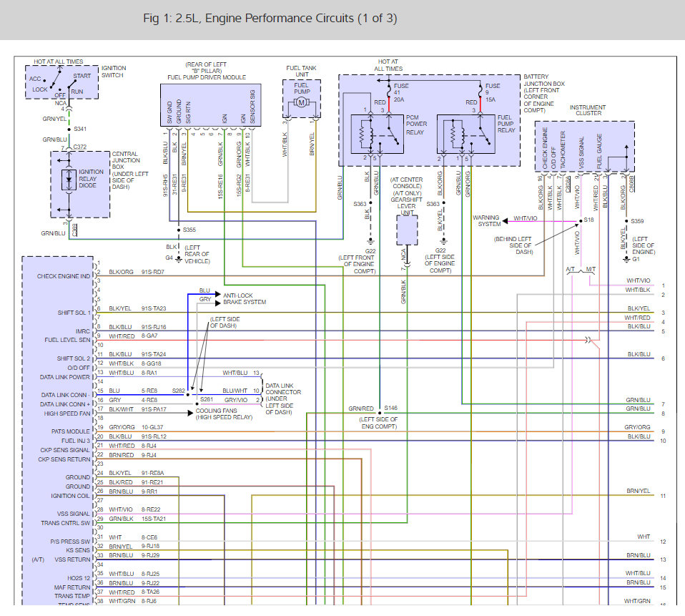This screenshot has height=616, width=685.
Task: Click the wire code '91S-RD7'
Action: coord(153,272)
